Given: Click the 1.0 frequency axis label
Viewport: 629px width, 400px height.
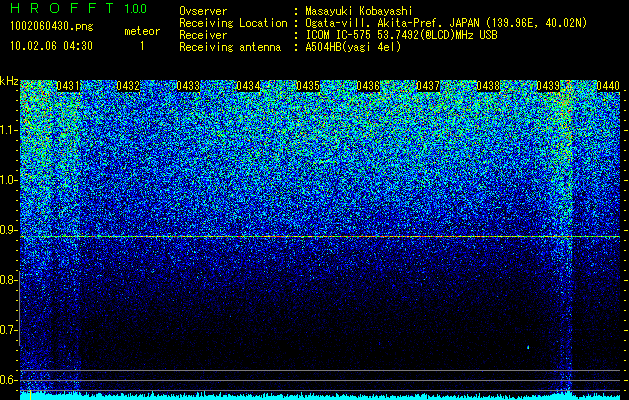Looking at the screenshot, I should 8,180.
